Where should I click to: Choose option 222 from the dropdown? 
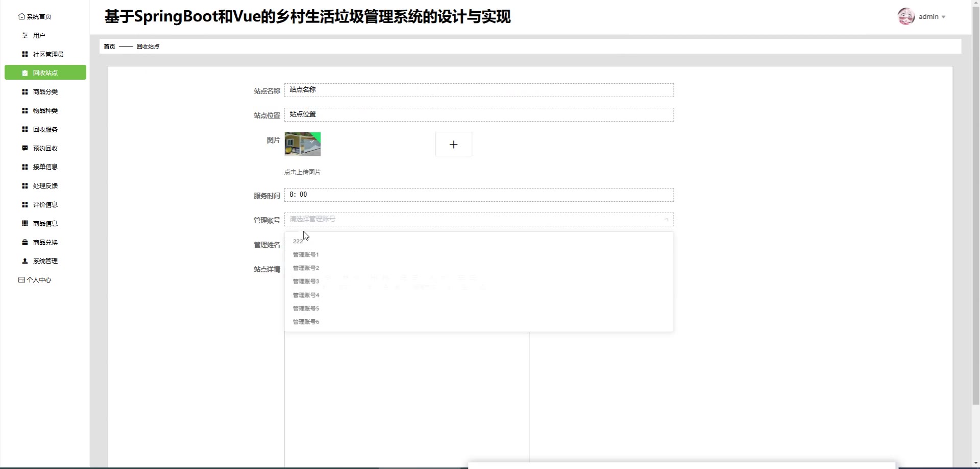(x=479, y=241)
